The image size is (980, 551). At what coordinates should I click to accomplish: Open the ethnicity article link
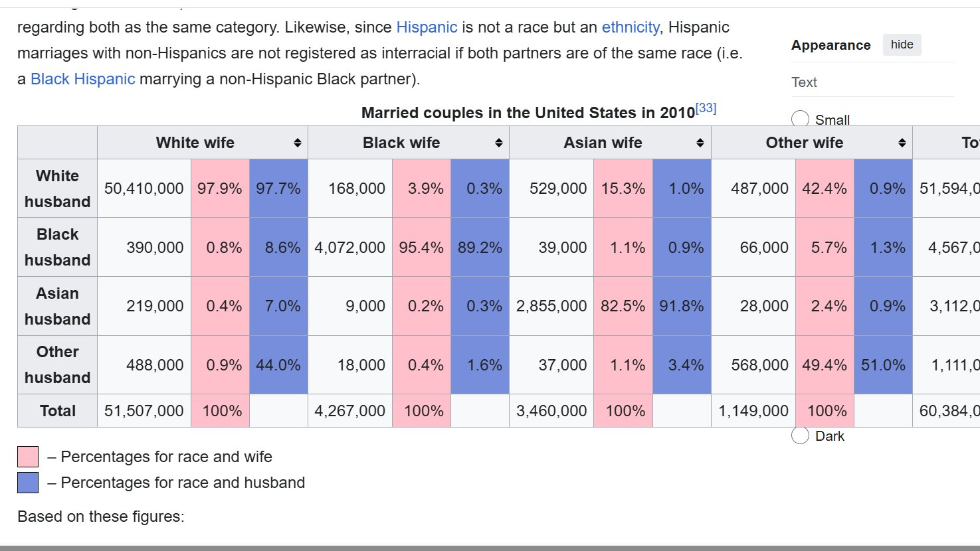(631, 27)
